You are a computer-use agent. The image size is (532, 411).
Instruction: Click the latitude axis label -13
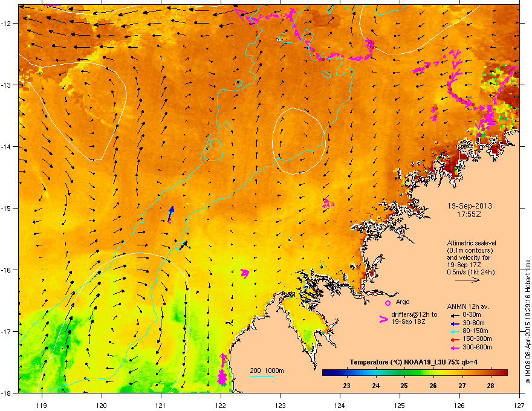[x=7, y=85]
